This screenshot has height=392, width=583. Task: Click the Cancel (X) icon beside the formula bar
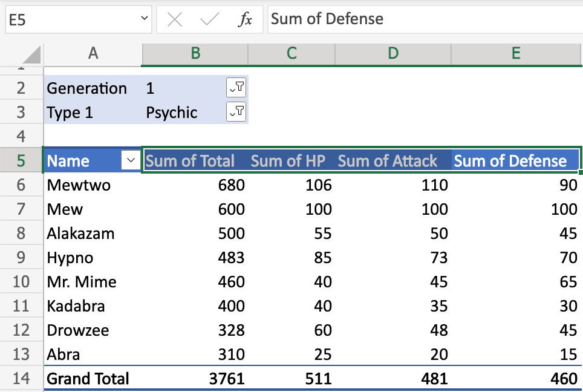(175, 19)
